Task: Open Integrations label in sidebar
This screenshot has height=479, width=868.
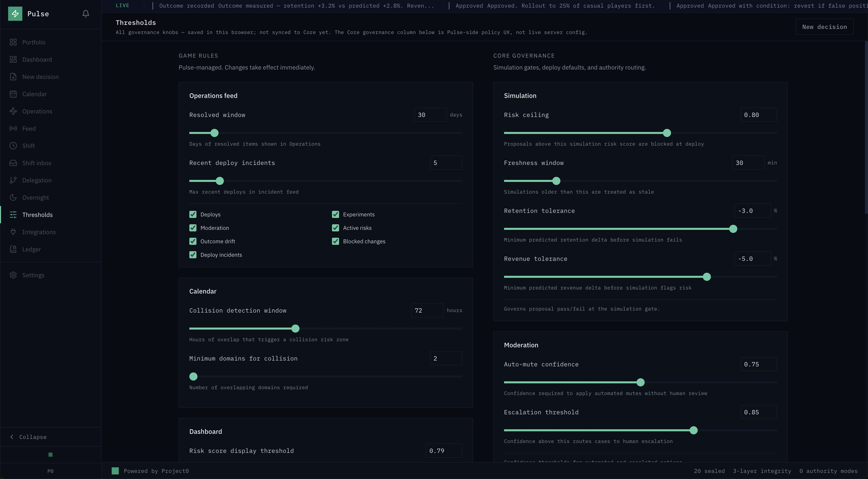Action: coord(39,232)
